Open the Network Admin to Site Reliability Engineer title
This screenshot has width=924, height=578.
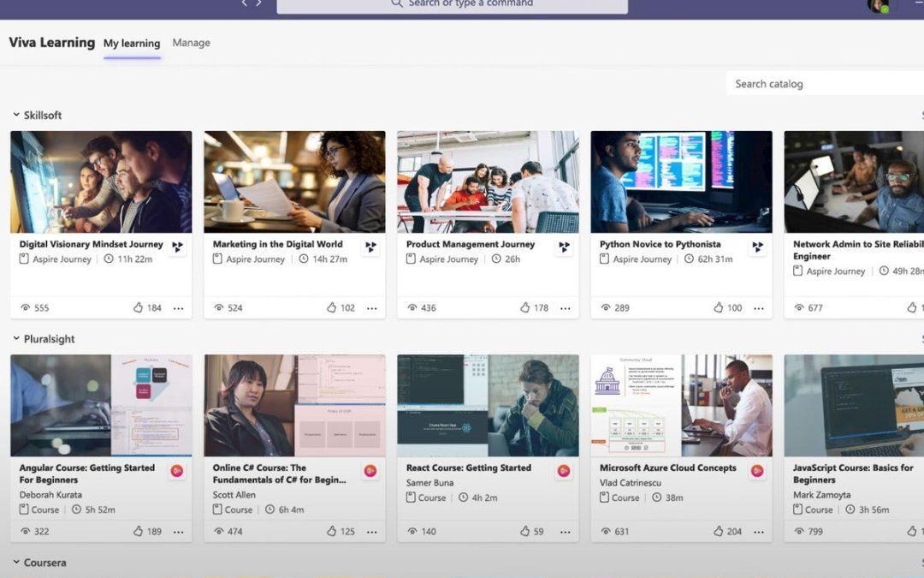click(858, 250)
